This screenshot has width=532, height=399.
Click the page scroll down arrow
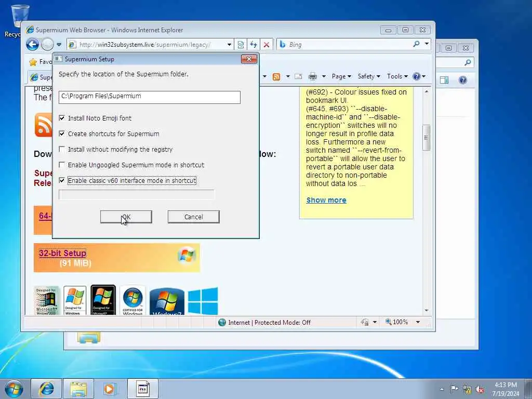click(427, 311)
